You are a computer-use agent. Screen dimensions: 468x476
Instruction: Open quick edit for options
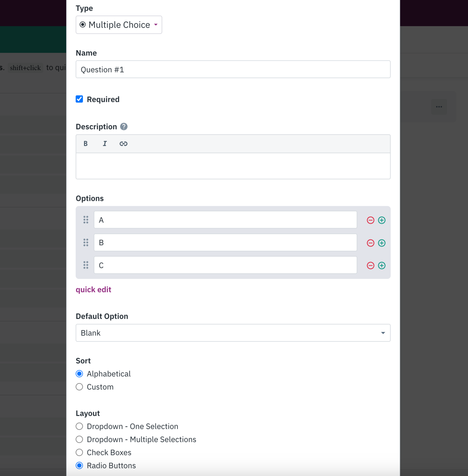click(93, 289)
